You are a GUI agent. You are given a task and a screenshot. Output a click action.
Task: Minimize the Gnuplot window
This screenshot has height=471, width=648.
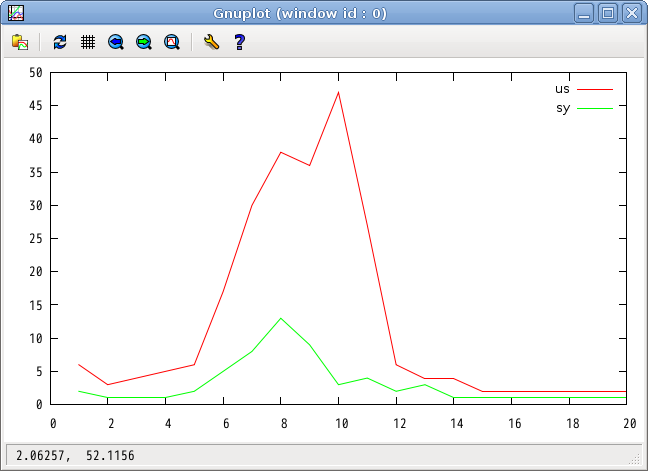point(585,13)
